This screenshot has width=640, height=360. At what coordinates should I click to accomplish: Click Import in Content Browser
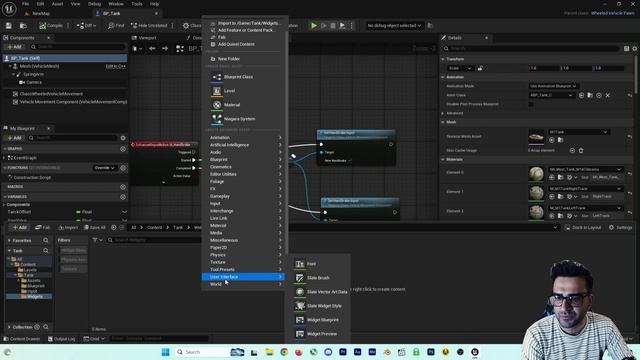pos(68,228)
